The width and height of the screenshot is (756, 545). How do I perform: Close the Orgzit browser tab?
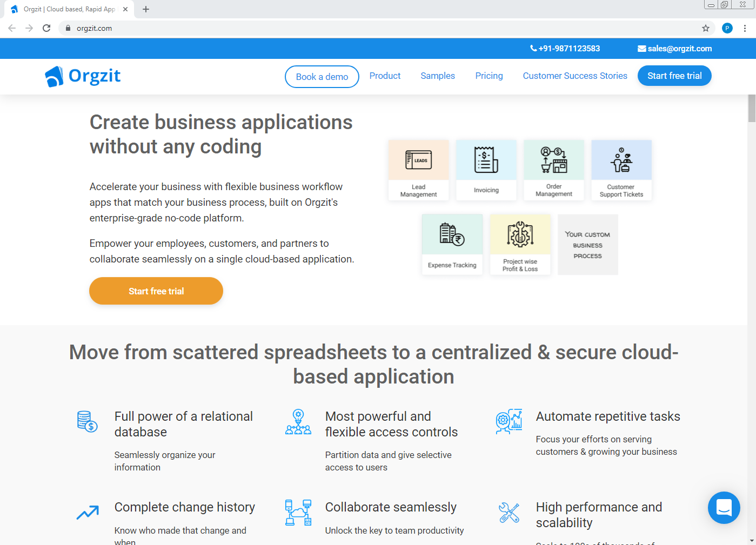pos(125,9)
